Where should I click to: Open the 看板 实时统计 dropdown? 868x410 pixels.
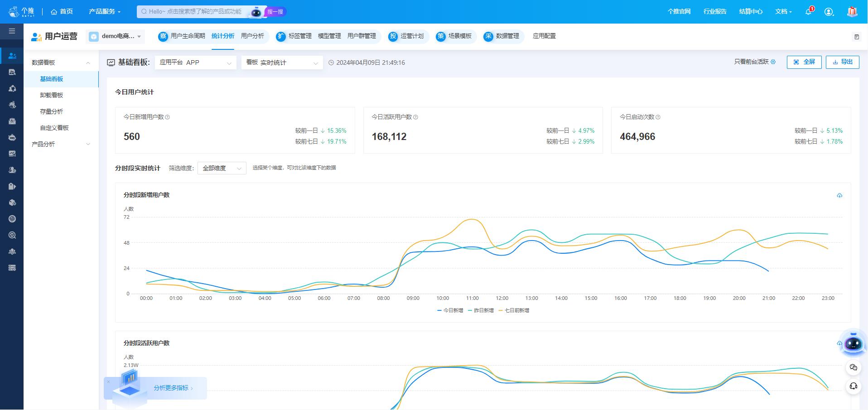point(282,63)
